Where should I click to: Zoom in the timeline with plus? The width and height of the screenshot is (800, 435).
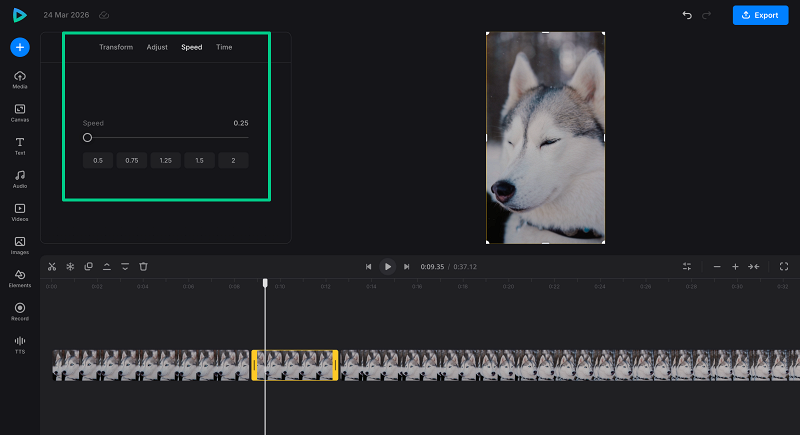point(735,267)
